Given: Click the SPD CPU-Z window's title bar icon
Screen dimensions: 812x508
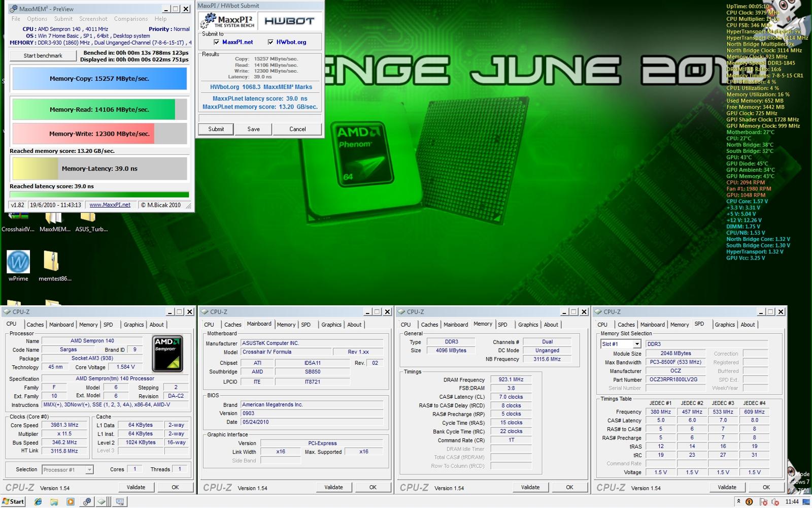Looking at the screenshot, I should (x=598, y=312).
